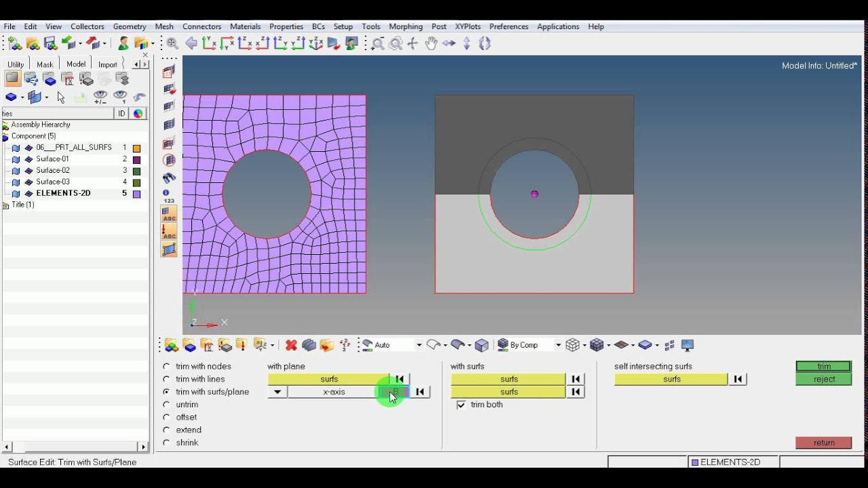The width and height of the screenshot is (868, 488).
Task: Click the surfs selector under with plane
Action: pos(329,380)
